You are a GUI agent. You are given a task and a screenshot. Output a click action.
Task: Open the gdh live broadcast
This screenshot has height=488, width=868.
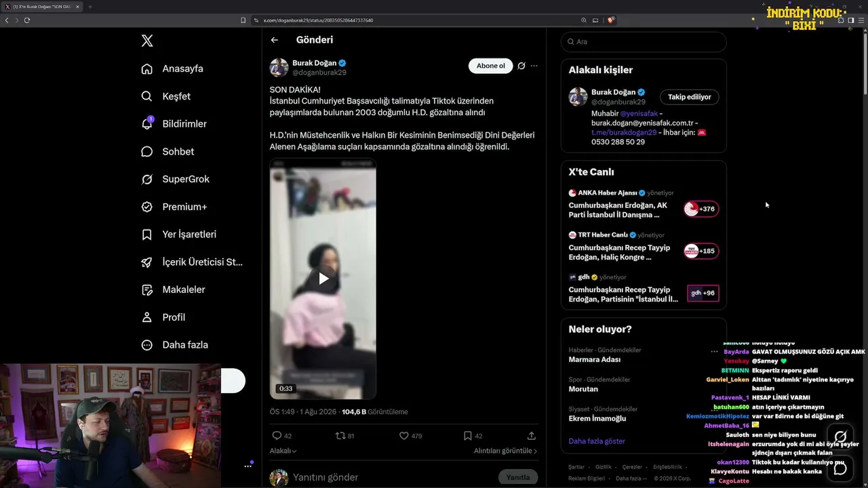point(644,289)
